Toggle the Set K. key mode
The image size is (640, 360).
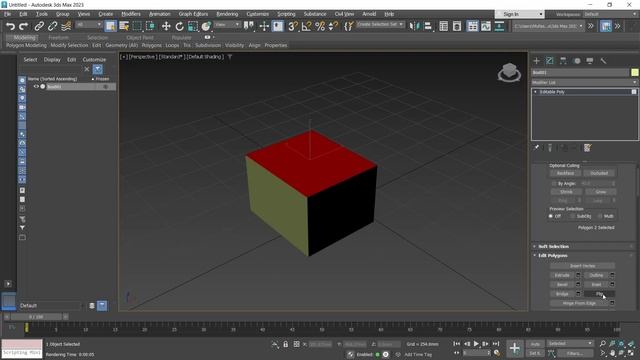coord(535,353)
